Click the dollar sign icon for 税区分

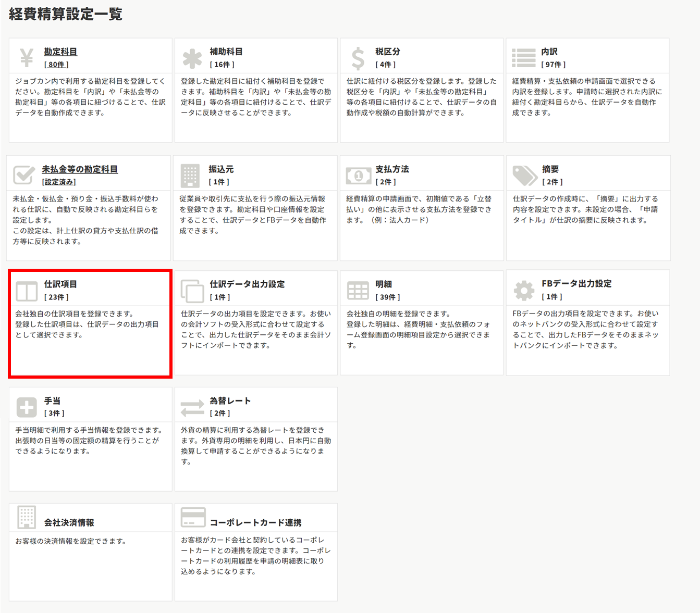click(358, 58)
